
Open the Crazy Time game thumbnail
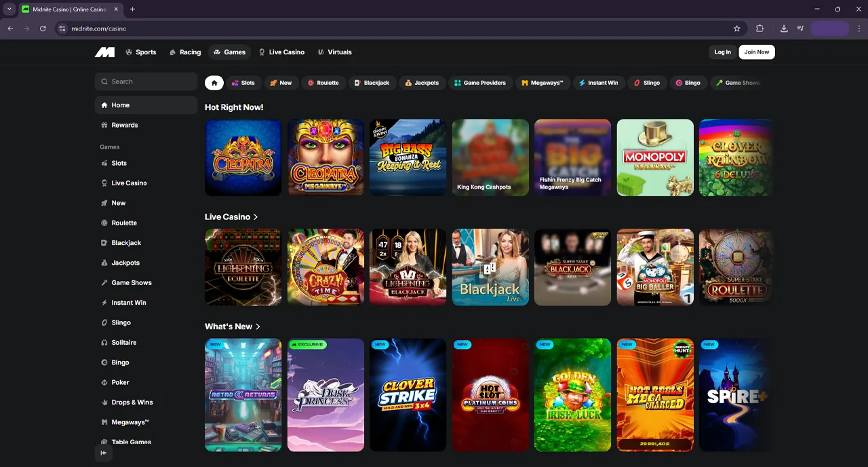pos(325,267)
